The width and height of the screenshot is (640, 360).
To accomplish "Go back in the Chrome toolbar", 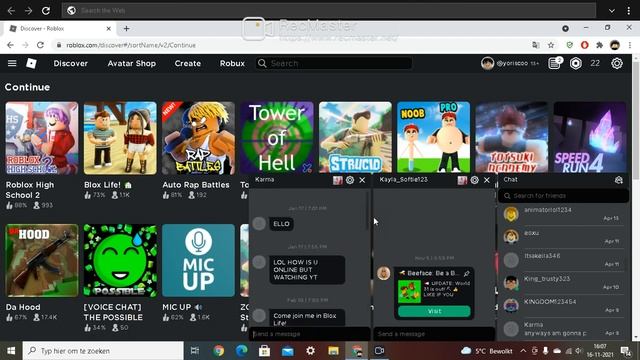I will click(x=10, y=45).
